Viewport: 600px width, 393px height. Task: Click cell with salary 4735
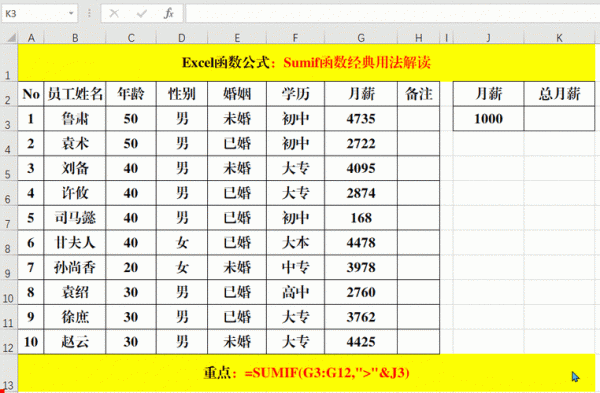tap(361, 119)
